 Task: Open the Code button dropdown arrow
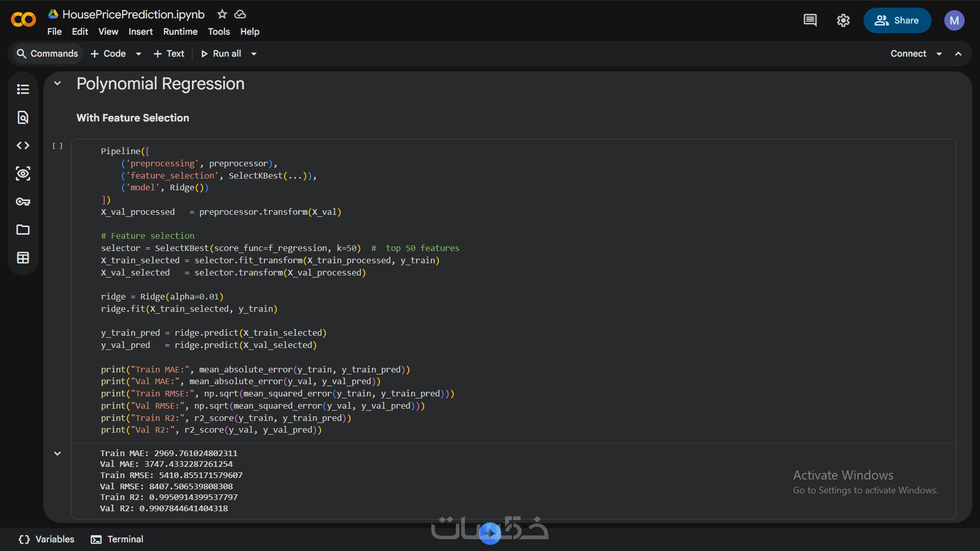click(x=138, y=54)
